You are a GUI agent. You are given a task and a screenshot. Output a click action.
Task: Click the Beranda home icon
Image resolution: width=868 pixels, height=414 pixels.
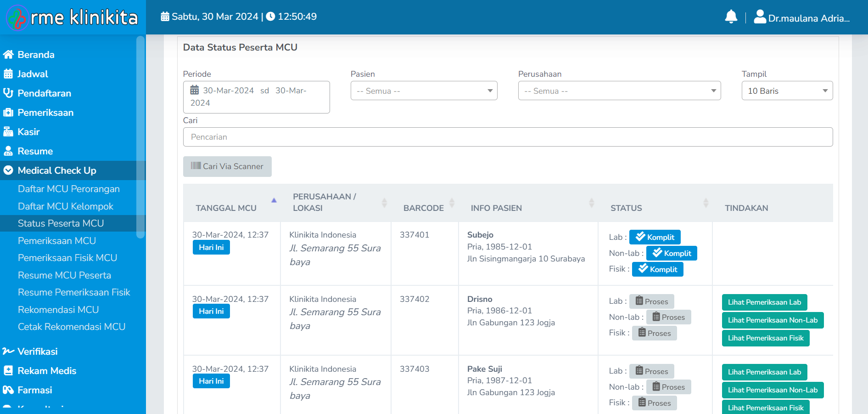pos(8,55)
